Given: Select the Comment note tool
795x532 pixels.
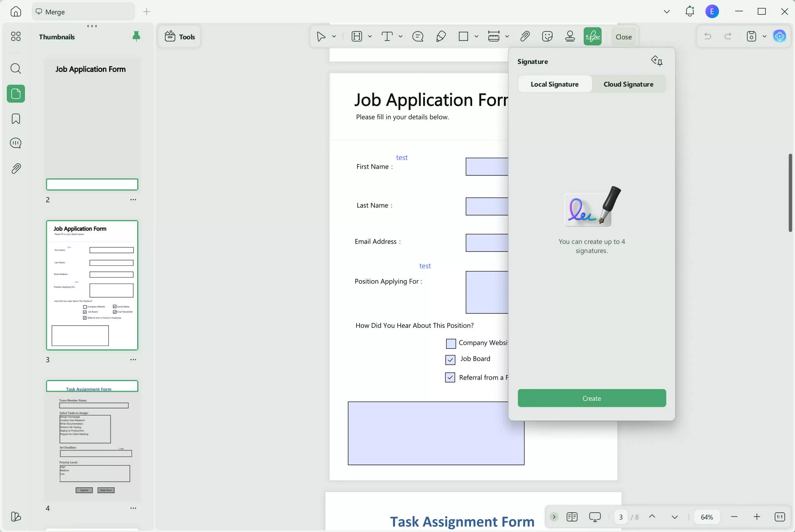Looking at the screenshot, I should (418, 37).
